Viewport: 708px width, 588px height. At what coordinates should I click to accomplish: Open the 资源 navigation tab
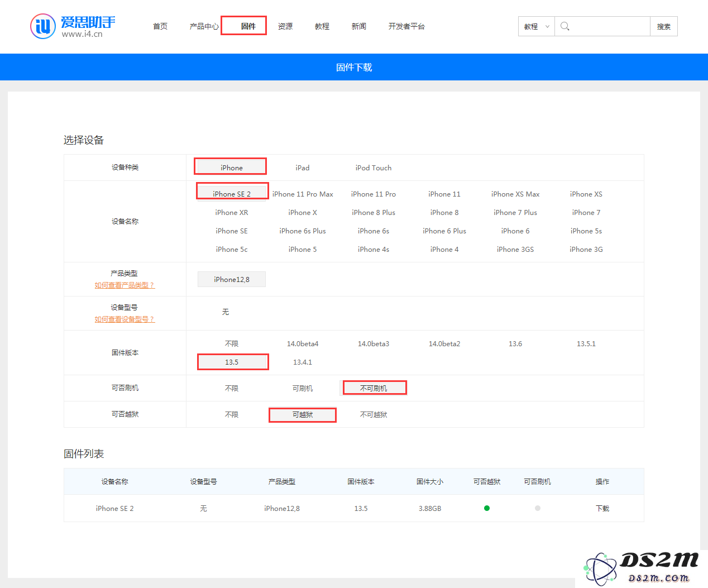point(285,26)
